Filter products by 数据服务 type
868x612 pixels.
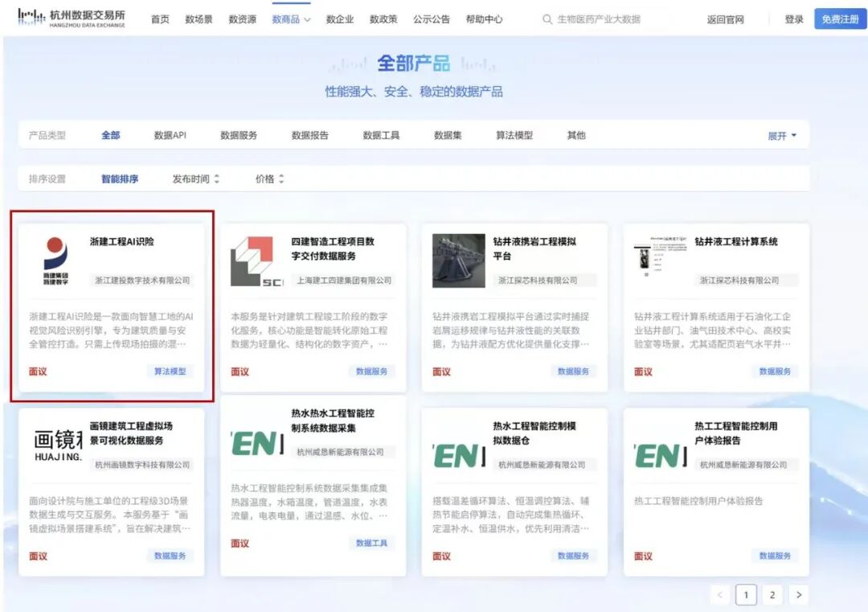click(239, 135)
